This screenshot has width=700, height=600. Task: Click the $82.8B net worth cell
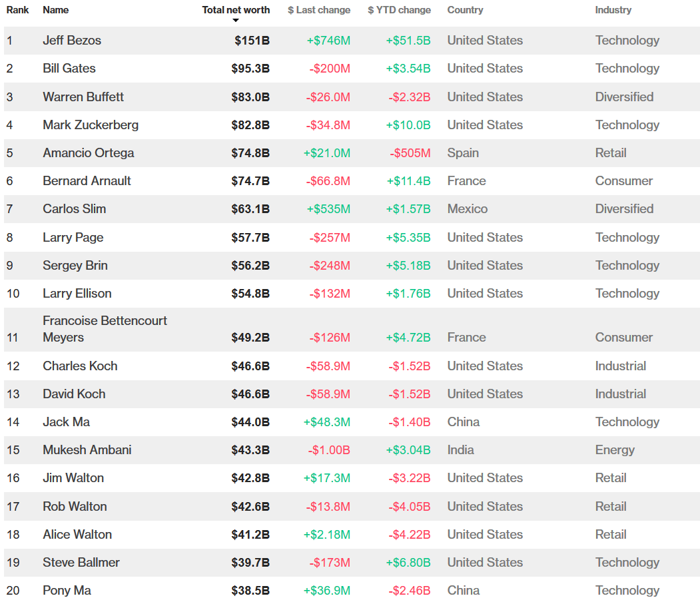[x=250, y=125]
